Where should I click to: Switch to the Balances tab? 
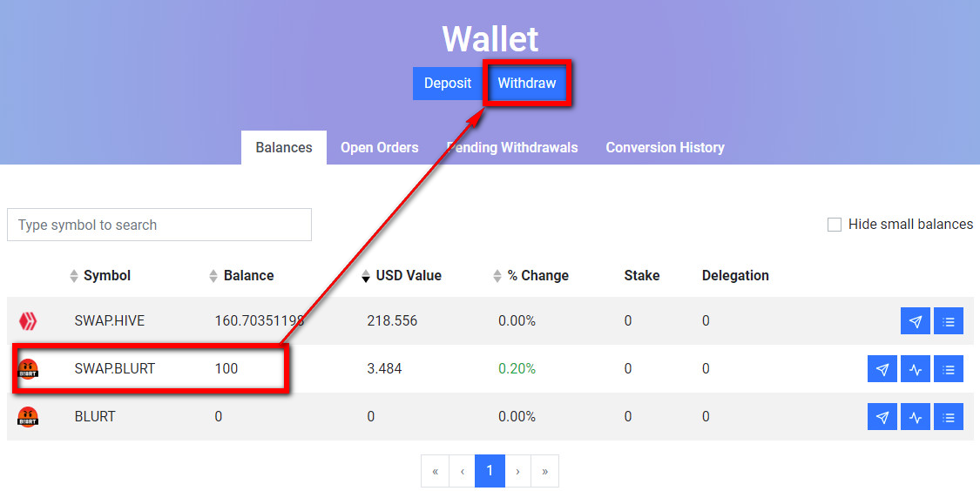click(284, 147)
